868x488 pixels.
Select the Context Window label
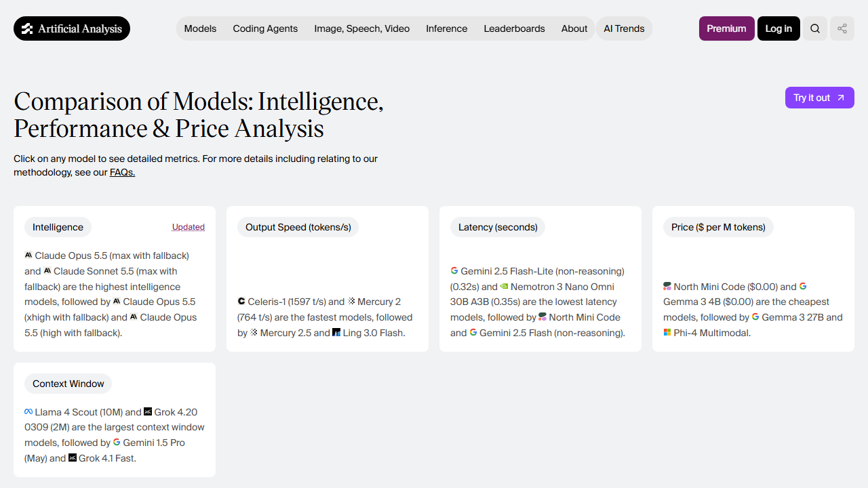point(68,384)
